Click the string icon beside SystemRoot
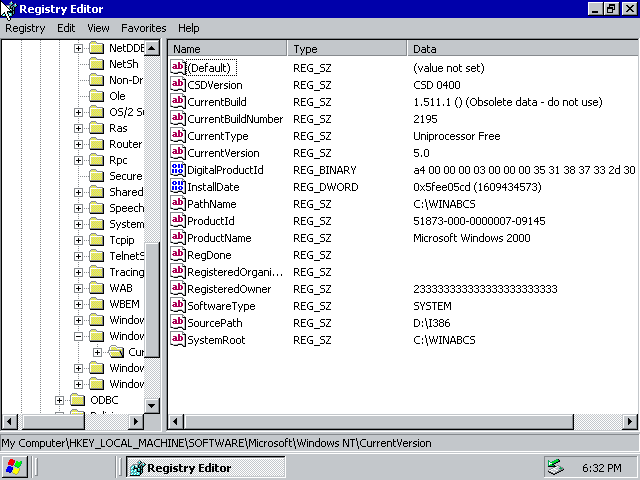This screenshot has height=480, width=640. [x=178, y=340]
